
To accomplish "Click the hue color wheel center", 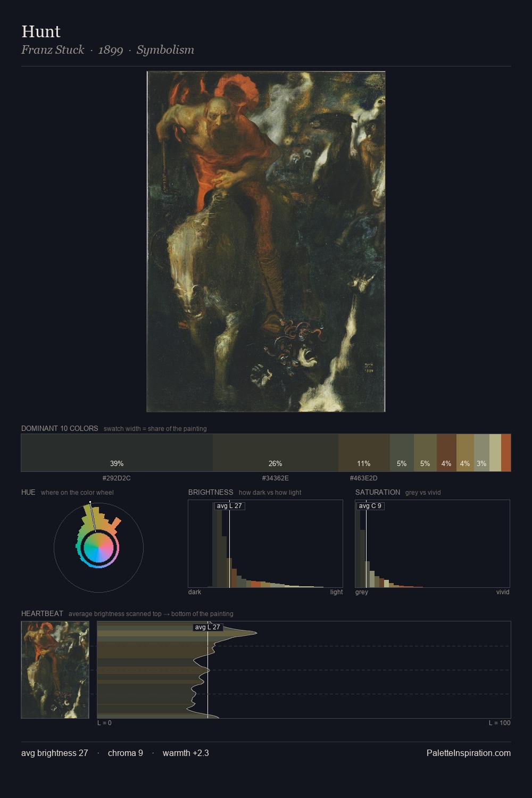I will pos(98,547).
